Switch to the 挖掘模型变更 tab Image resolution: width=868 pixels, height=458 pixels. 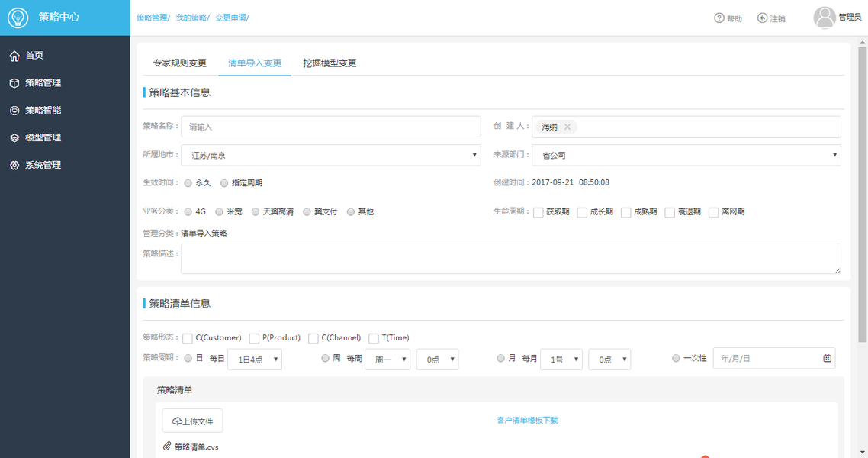tap(330, 63)
